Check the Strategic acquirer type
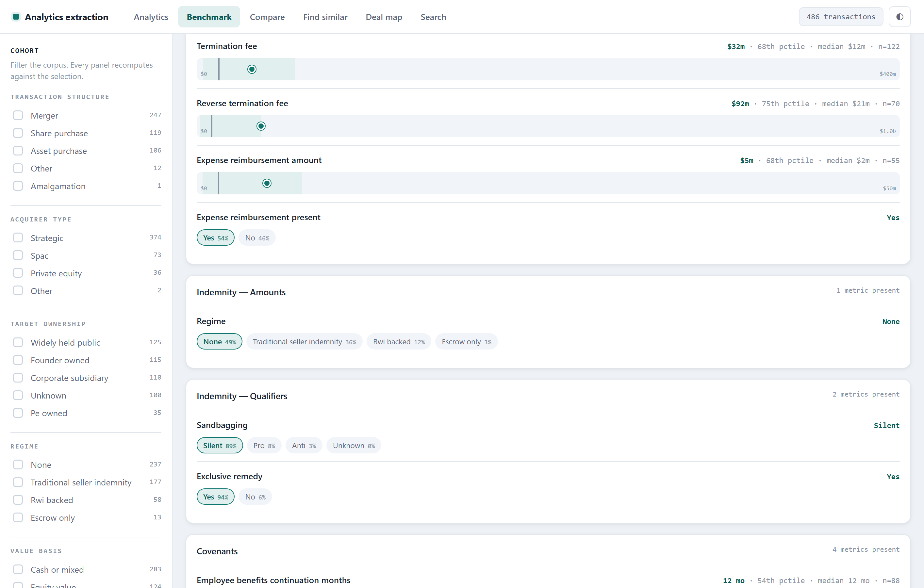The width and height of the screenshot is (924, 588). click(x=18, y=238)
